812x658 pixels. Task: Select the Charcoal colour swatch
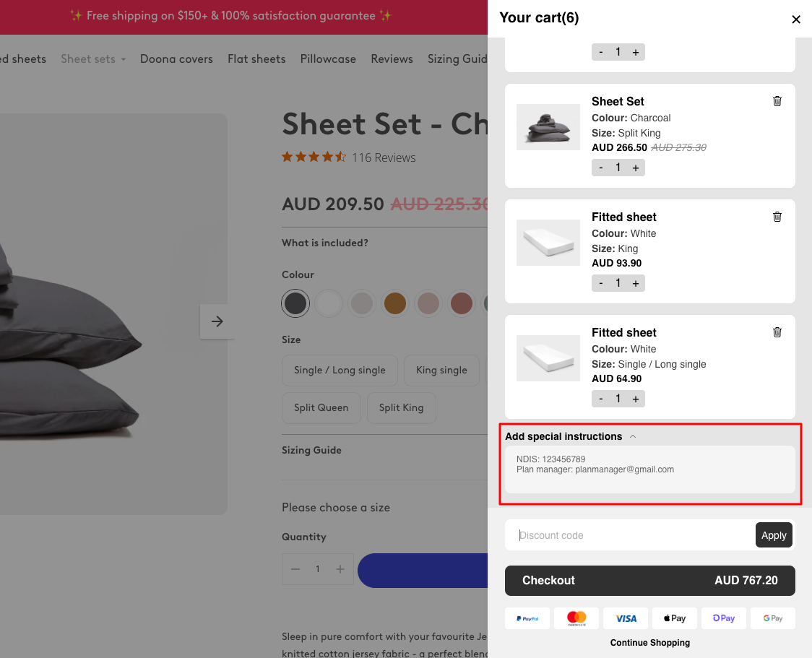tap(295, 303)
